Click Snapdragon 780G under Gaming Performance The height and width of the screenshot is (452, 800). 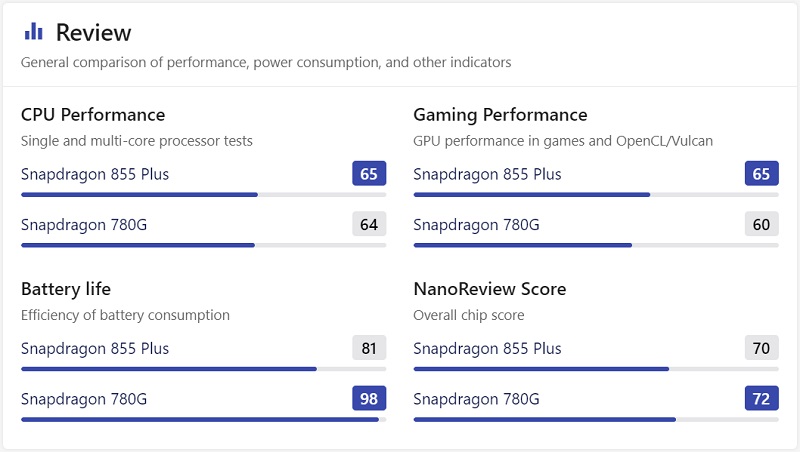click(x=476, y=224)
